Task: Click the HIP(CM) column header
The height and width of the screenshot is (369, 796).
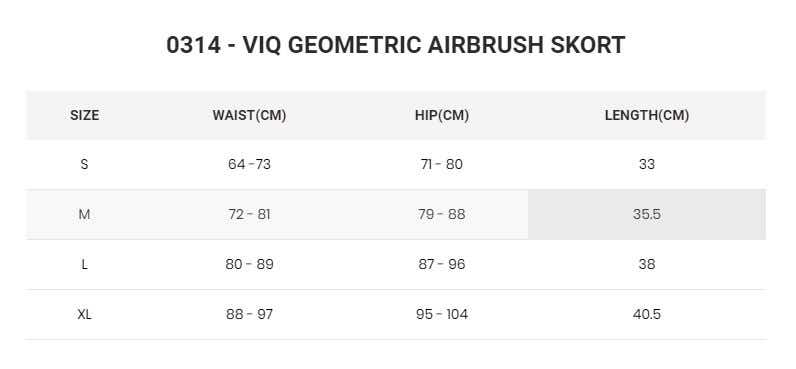Action: pyautogui.click(x=442, y=115)
